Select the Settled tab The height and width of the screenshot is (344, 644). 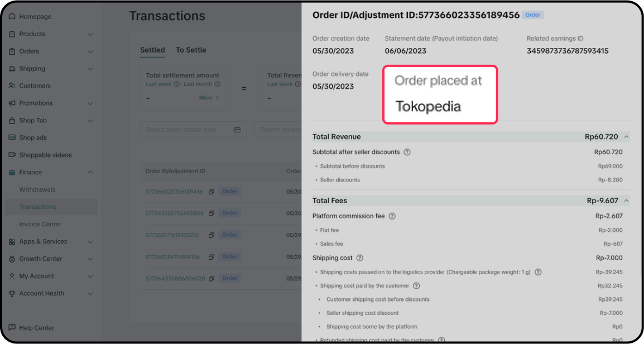[x=152, y=50]
